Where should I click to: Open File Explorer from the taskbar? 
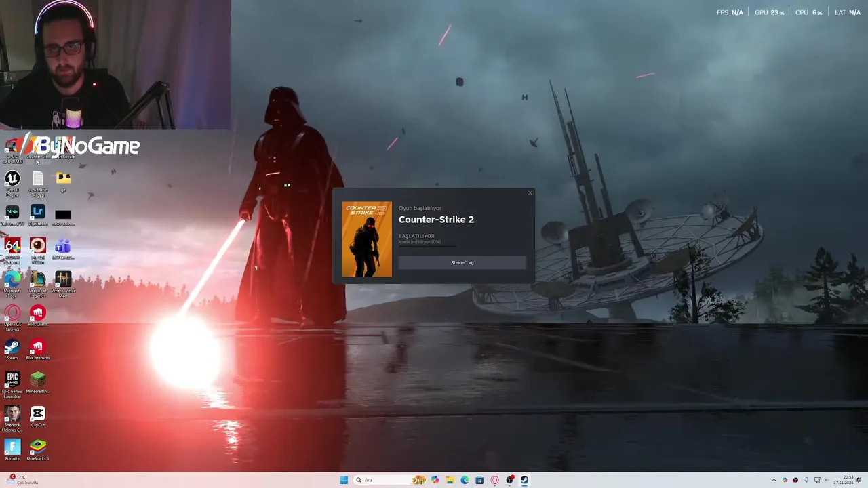pyautogui.click(x=450, y=480)
